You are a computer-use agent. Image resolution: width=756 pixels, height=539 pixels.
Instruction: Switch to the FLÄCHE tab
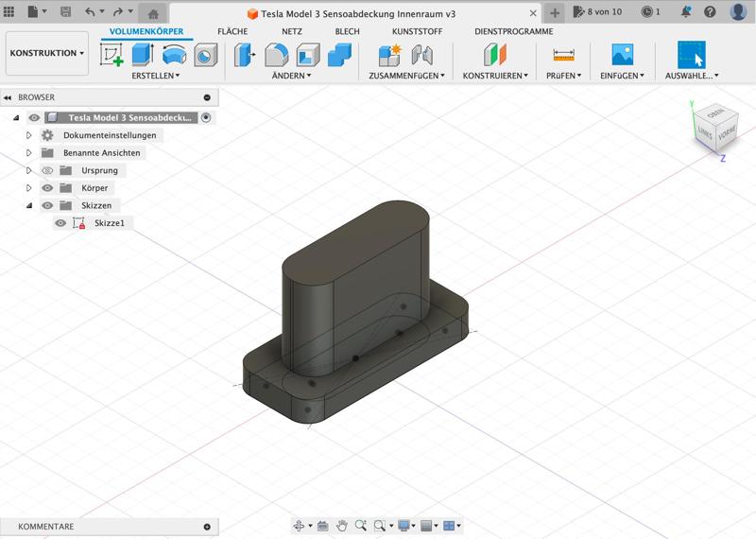pos(232,31)
